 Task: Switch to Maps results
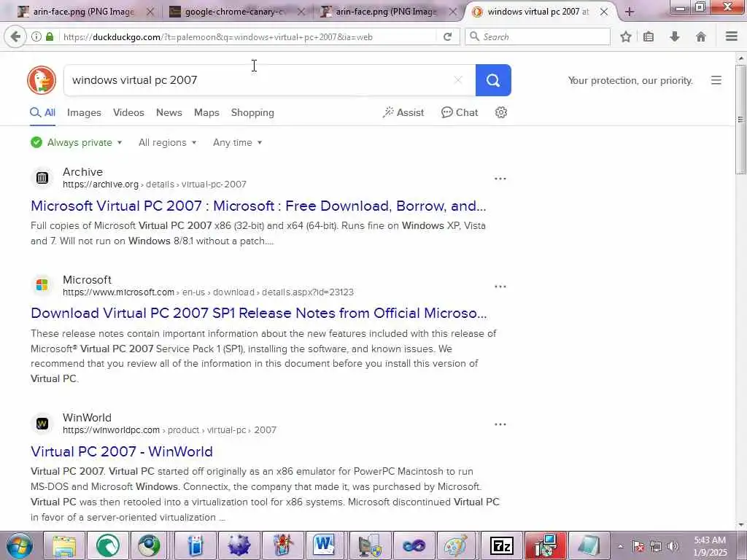pyautogui.click(x=206, y=113)
